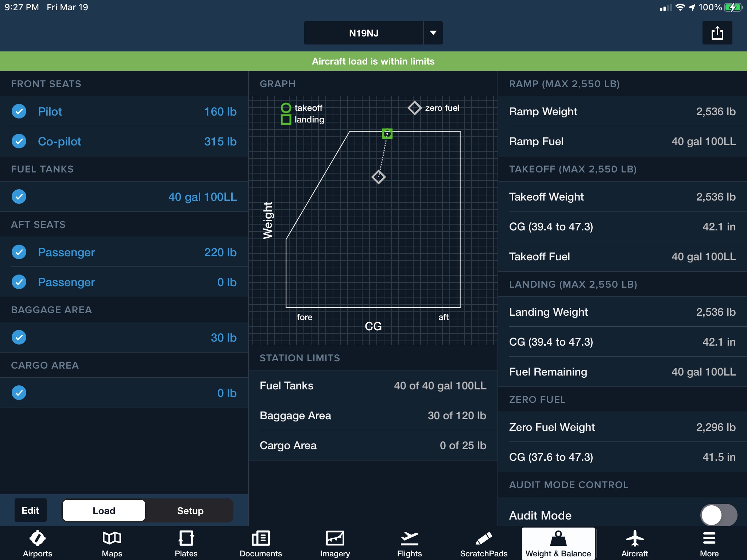Viewport: 747px width, 560px height.
Task: Enable the Audit Mode switch
Action: [x=718, y=515]
